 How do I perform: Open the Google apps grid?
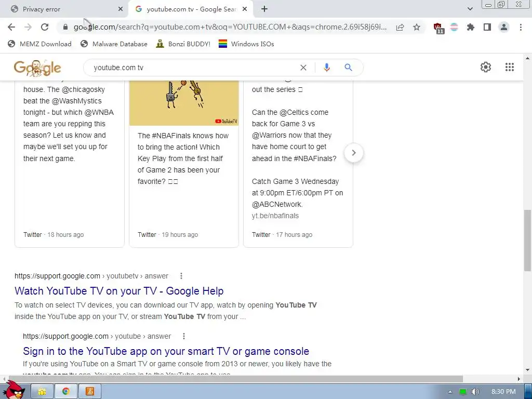(510, 67)
